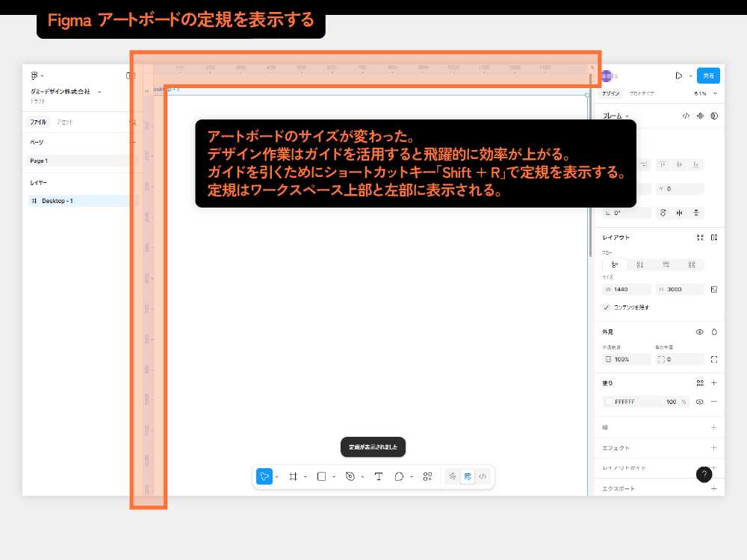Select the horizontal flow option
Screen dimensions: 747x560
point(666,265)
